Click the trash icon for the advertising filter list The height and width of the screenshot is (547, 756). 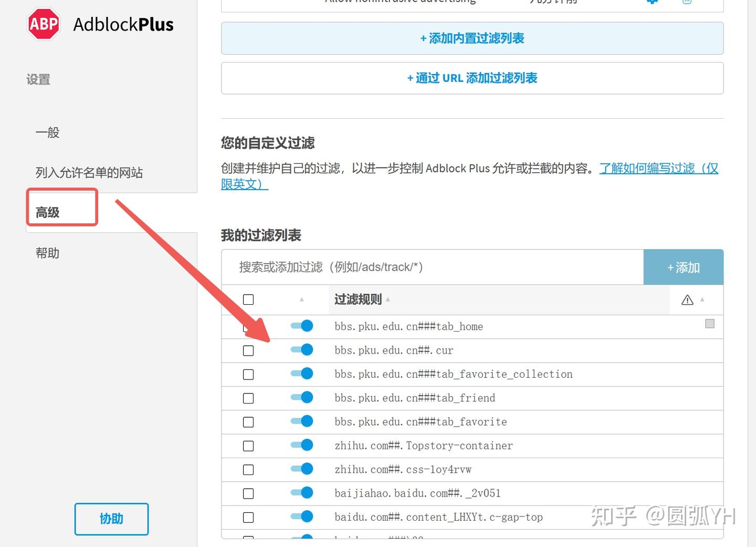pos(686,2)
